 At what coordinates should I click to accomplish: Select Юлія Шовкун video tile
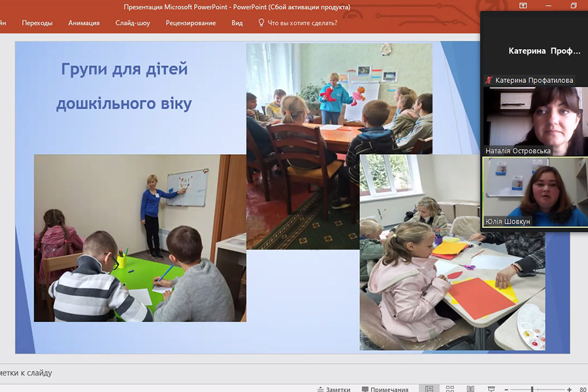[535, 191]
